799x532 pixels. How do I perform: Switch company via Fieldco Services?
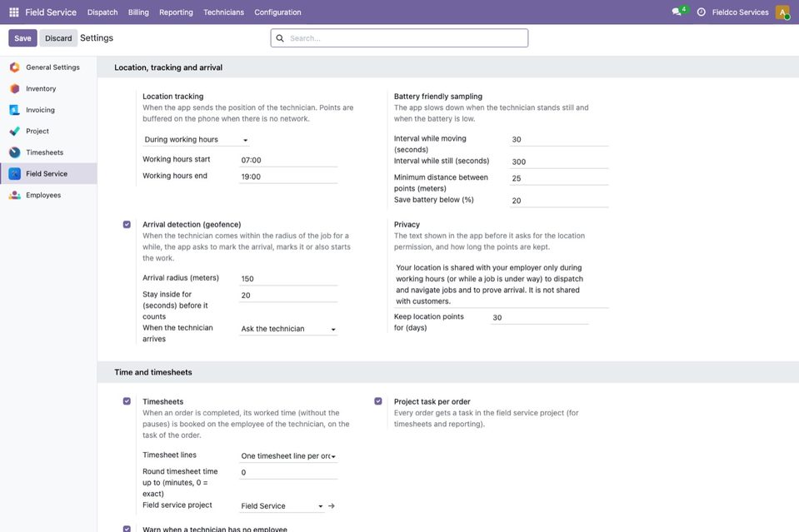coord(741,12)
